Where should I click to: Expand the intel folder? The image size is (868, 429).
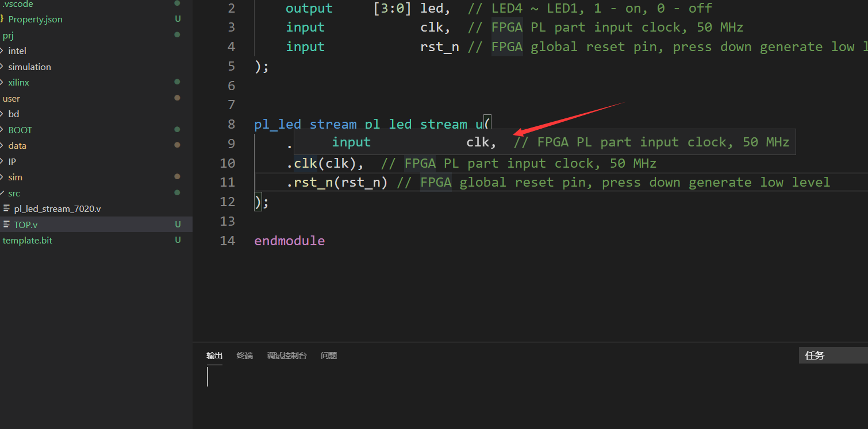[x=17, y=51]
